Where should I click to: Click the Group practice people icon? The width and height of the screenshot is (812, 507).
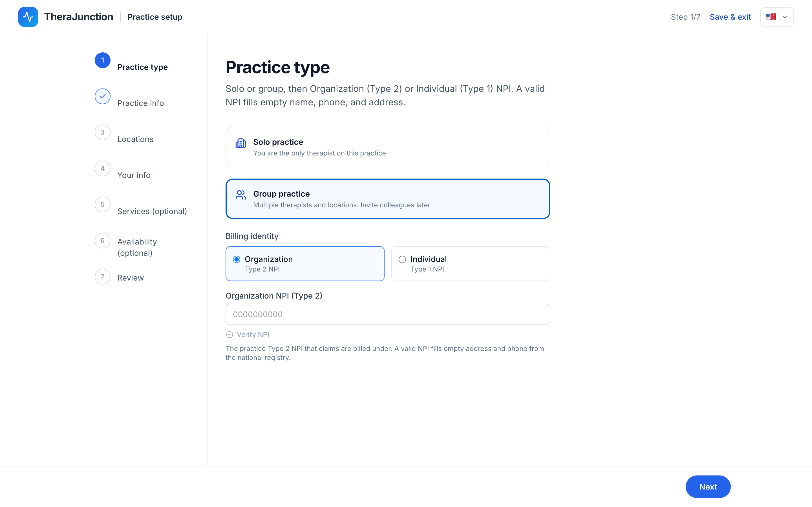(240, 195)
